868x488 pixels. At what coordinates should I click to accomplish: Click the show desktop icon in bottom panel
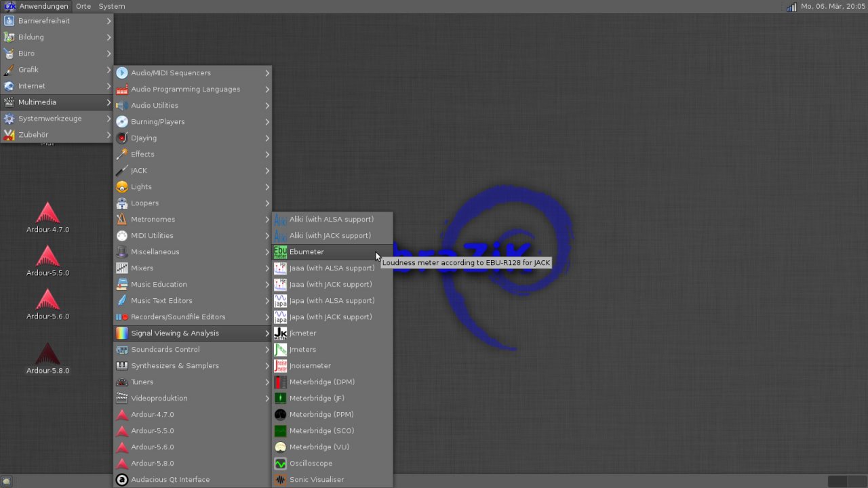[x=7, y=481]
